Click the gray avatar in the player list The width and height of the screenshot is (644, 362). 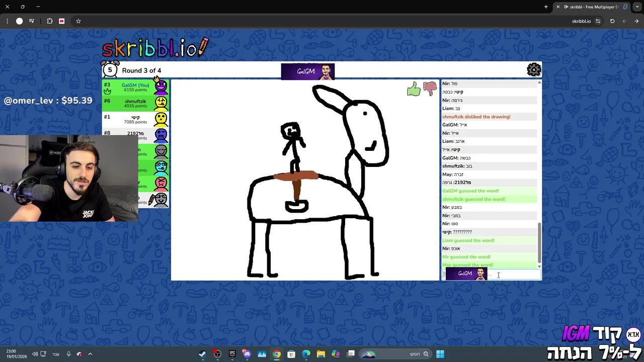click(160, 151)
